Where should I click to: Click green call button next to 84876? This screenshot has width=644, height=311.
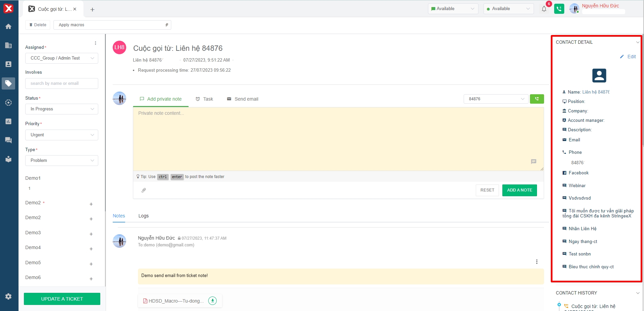point(537,99)
